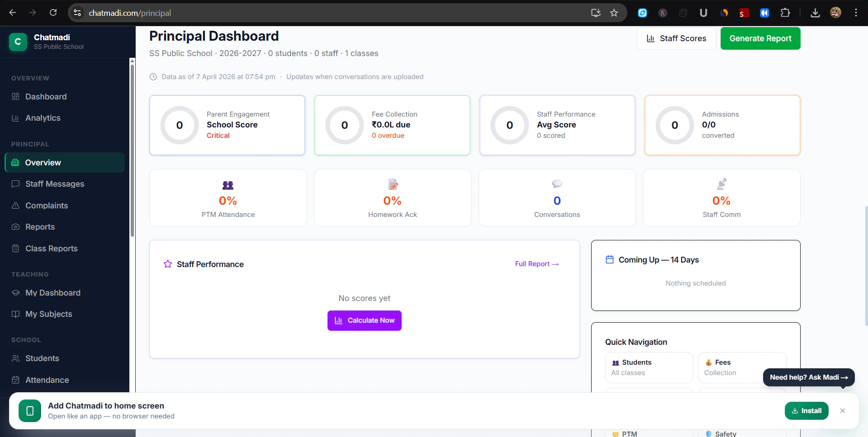The image size is (868, 437).
Task: Open Students quick navigation tile
Action: [x=649, y=367]
